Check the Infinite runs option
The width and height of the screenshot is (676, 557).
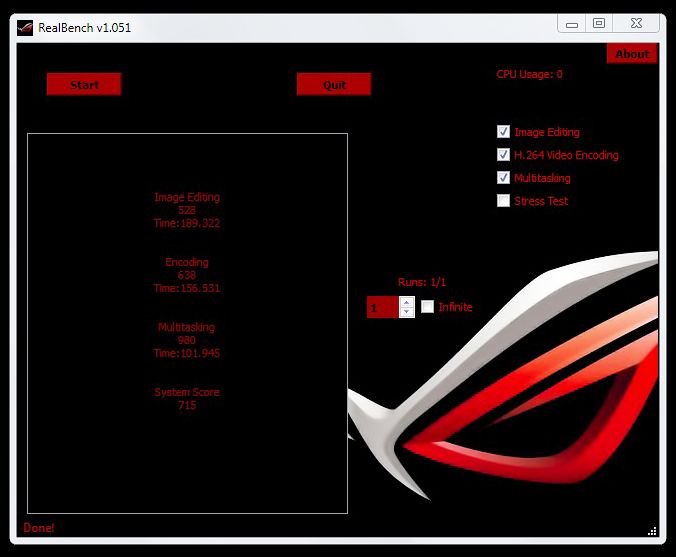[x=427, y=307]
